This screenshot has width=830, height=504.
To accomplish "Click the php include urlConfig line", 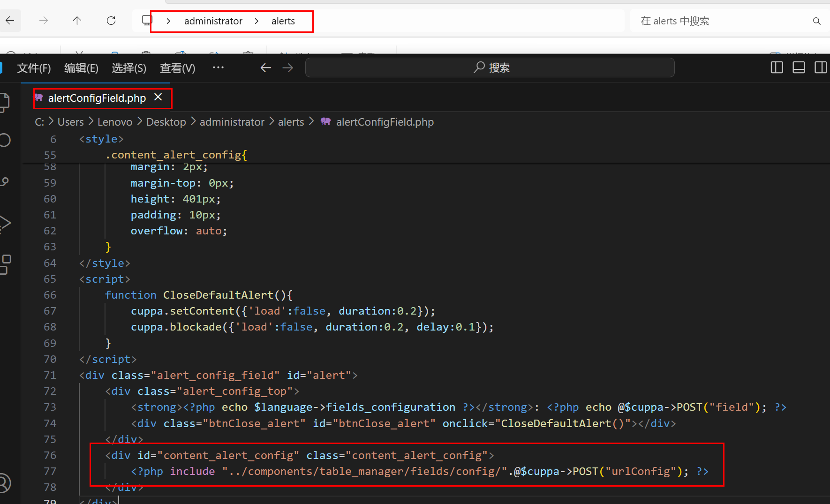I will click(x=420, y=471).
